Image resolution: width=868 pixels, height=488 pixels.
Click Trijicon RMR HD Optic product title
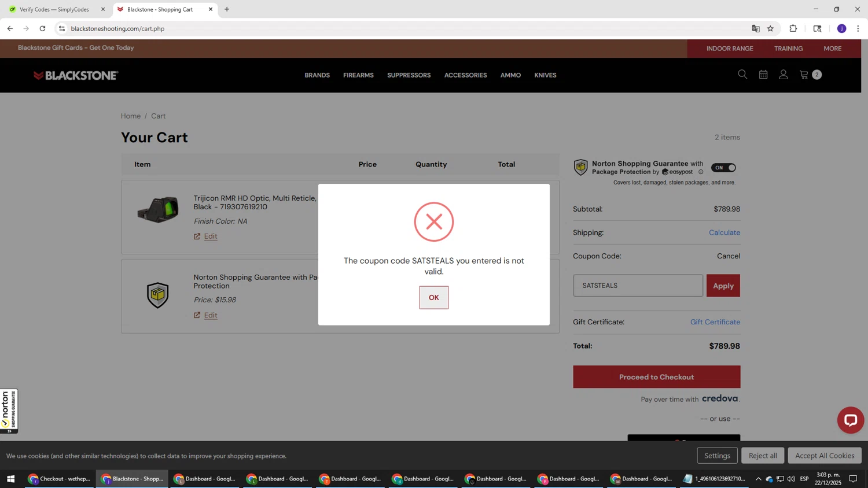click(255, 202)
